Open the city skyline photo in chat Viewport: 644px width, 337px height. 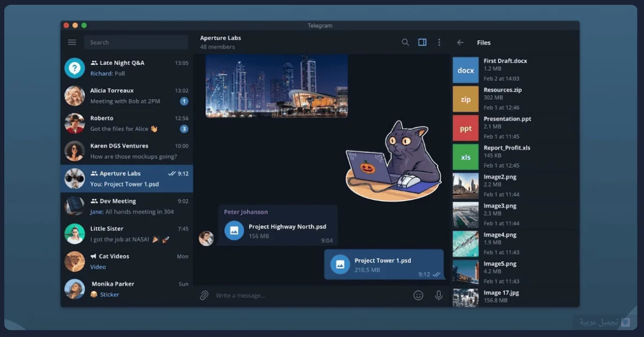pos(276,86)
